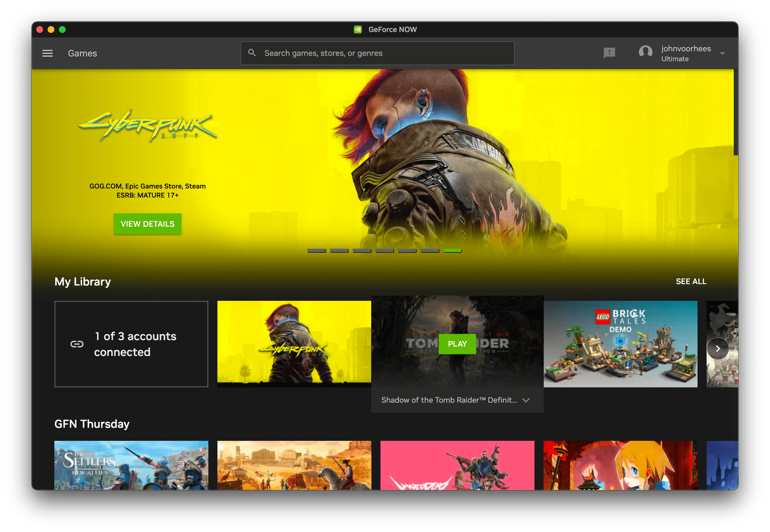Click SEE ALL link in My Library section
The height and width of the screenshot is (532, 770).
[x=691, y=281]
